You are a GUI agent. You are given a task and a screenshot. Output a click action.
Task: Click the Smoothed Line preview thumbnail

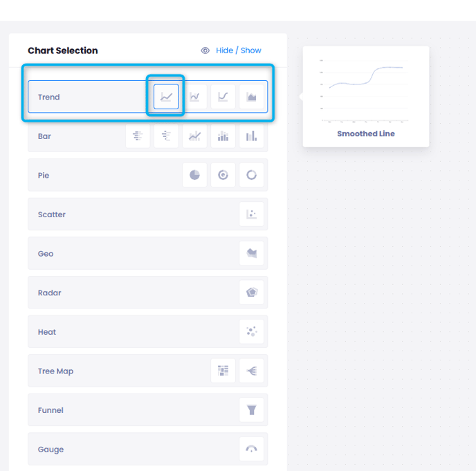pos(365,91)
